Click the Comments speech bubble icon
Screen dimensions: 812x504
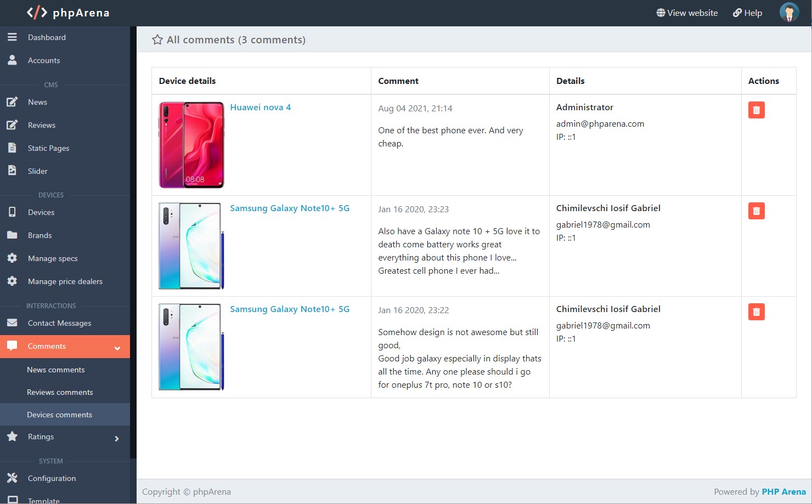click(12, 346)
